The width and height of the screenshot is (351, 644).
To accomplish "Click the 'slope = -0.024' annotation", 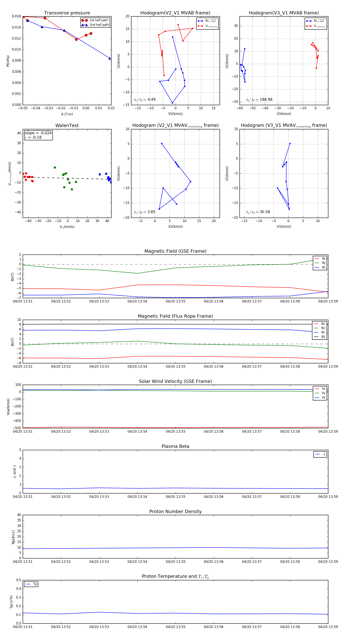I will pos(38,133).
